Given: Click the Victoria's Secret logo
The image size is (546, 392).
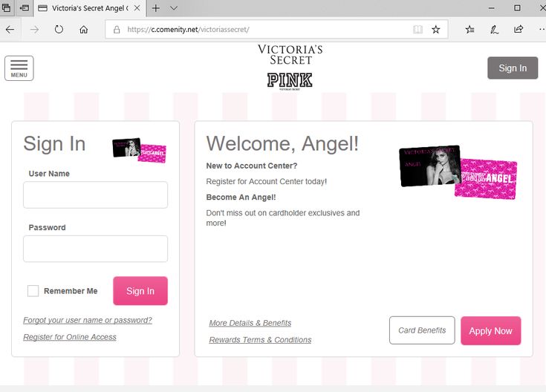Looking at the screenshot, I should pos(290,55).
